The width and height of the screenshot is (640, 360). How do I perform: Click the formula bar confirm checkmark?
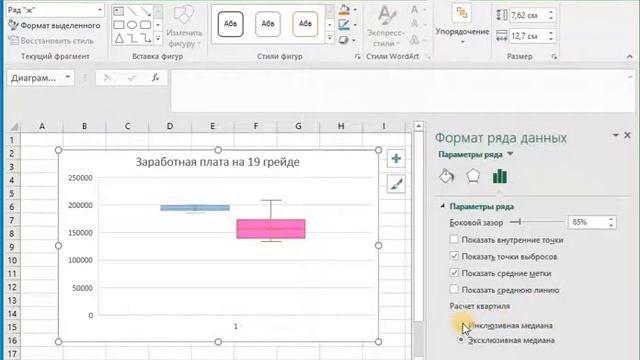[131, 78]
